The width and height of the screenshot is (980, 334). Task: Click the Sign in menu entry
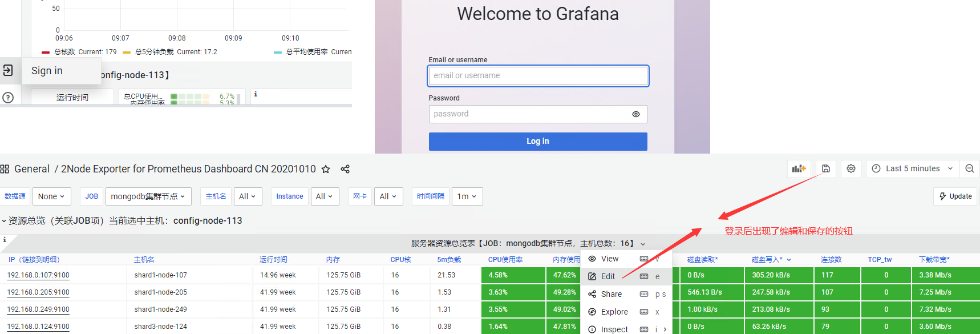click(x=47, y=71)
